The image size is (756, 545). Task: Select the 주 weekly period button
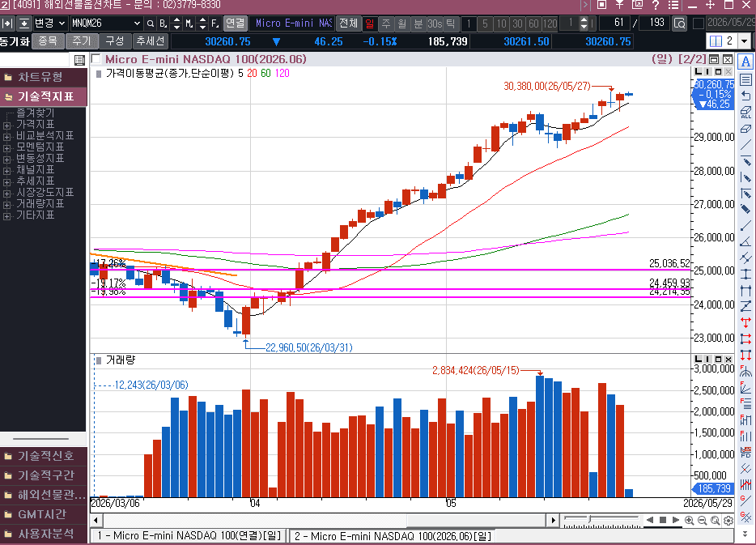(x=386, y=23)
